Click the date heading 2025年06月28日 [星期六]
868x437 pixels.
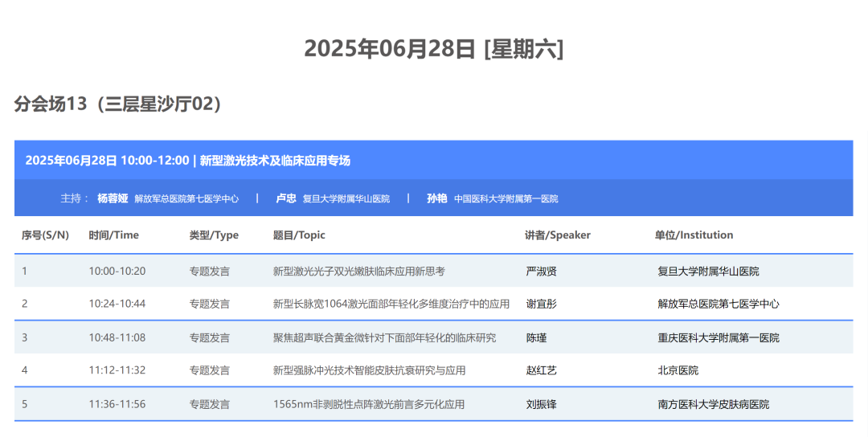pos(433,49)
